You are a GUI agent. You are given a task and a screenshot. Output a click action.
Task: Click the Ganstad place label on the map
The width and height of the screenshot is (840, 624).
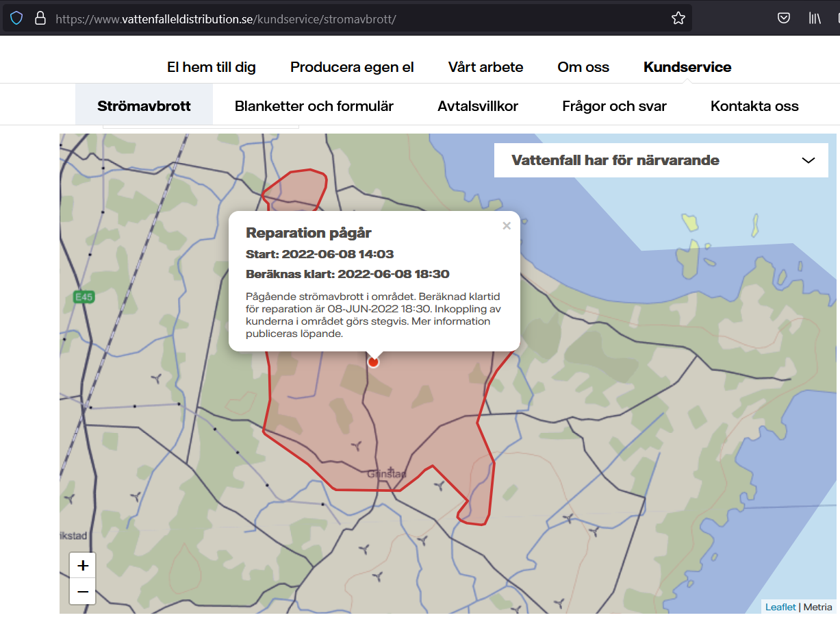[x=387, y=474]
